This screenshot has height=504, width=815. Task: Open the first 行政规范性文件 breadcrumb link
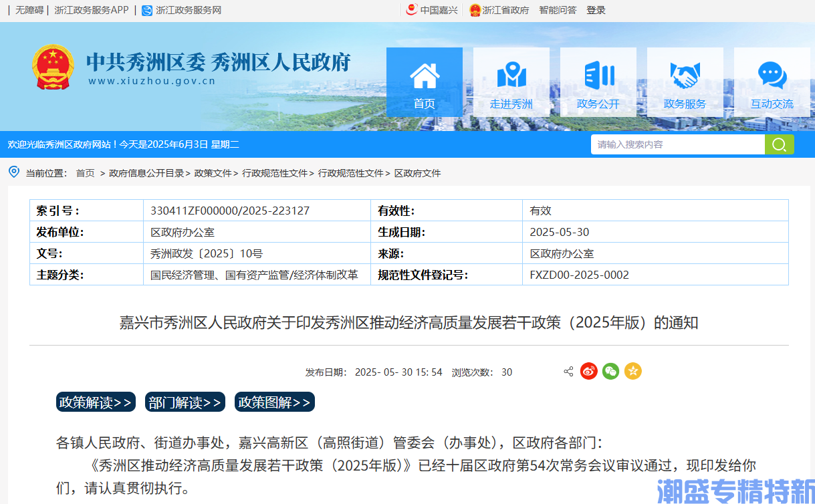pyautogui.click(x=275, y=173)
